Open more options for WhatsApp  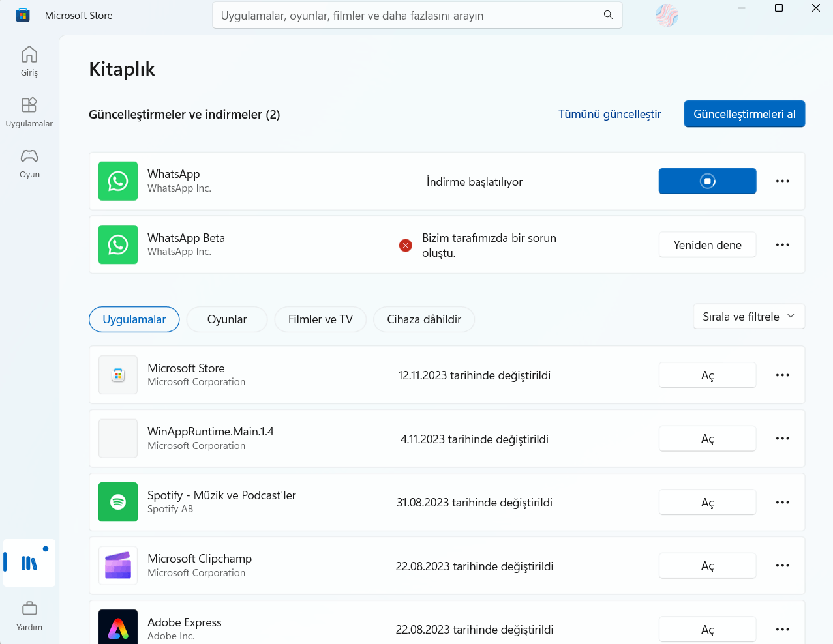coord(783,181)
